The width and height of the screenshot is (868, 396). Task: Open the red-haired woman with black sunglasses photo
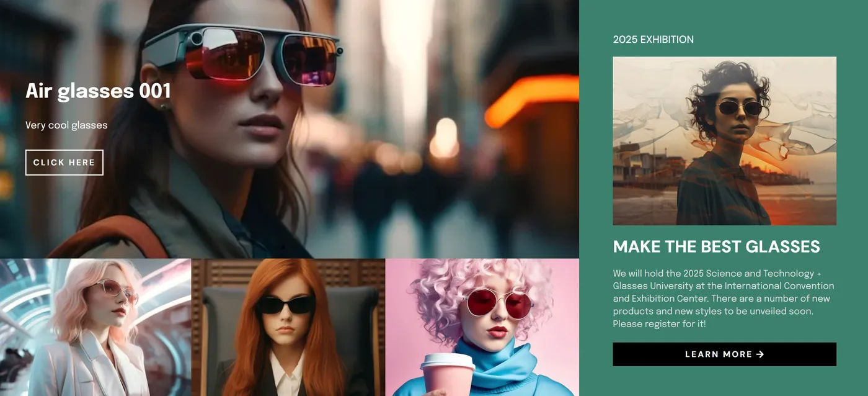[x=288, y=327]
